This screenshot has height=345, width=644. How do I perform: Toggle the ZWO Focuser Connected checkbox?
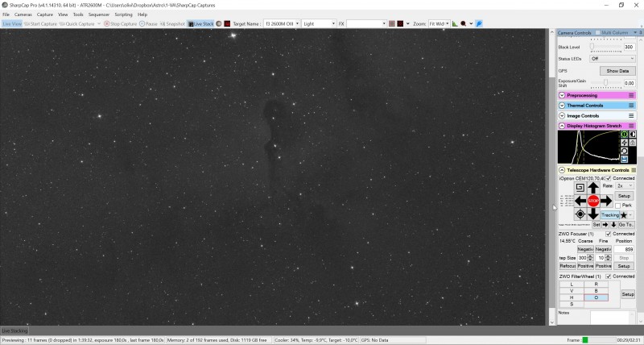click(x=609, y=234)
